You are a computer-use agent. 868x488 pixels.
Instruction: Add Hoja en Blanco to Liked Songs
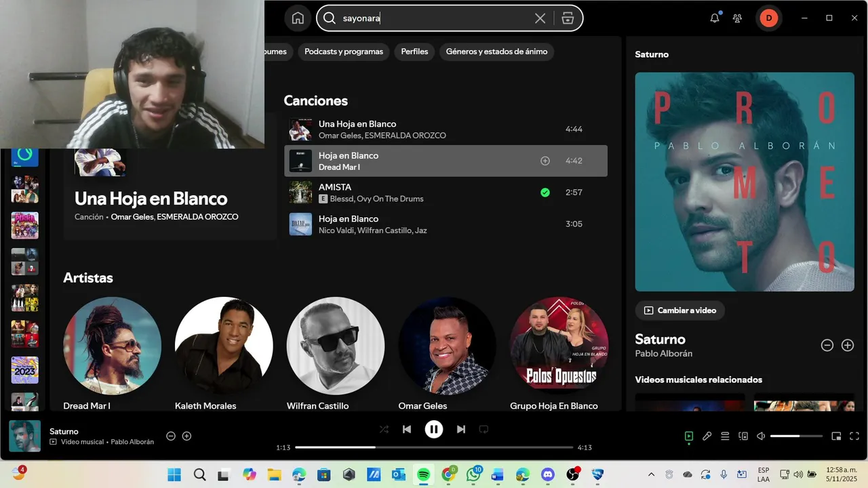point(545,161)
